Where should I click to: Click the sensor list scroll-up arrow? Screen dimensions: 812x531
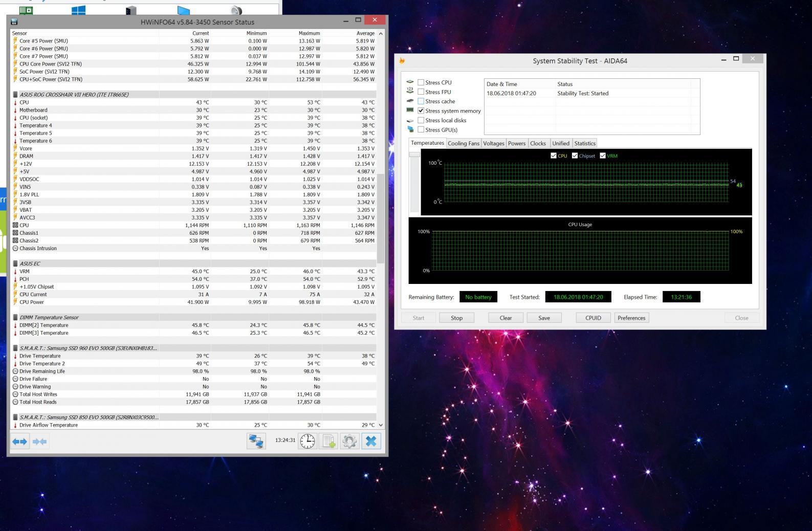point(380,33)
